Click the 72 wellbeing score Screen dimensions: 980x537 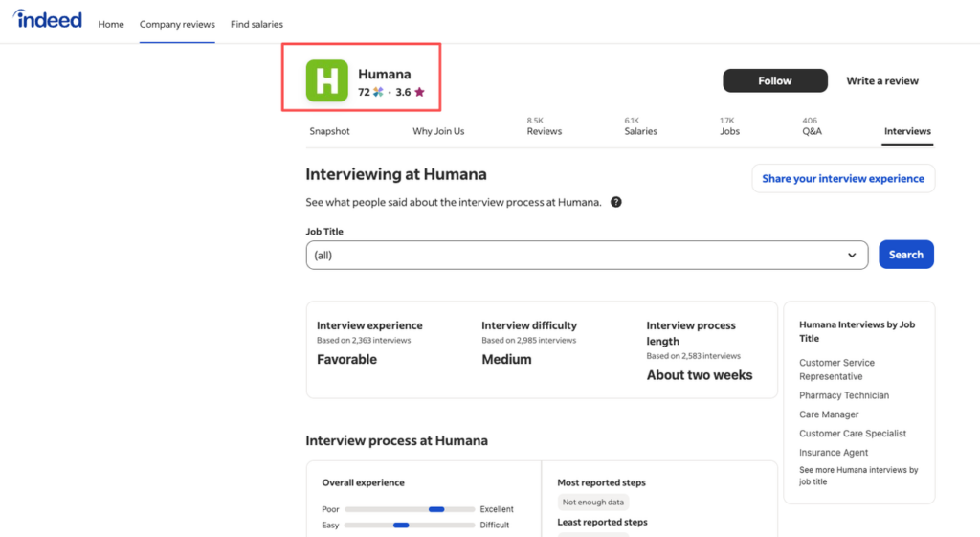pyautogui.click(x=364, y=92)
